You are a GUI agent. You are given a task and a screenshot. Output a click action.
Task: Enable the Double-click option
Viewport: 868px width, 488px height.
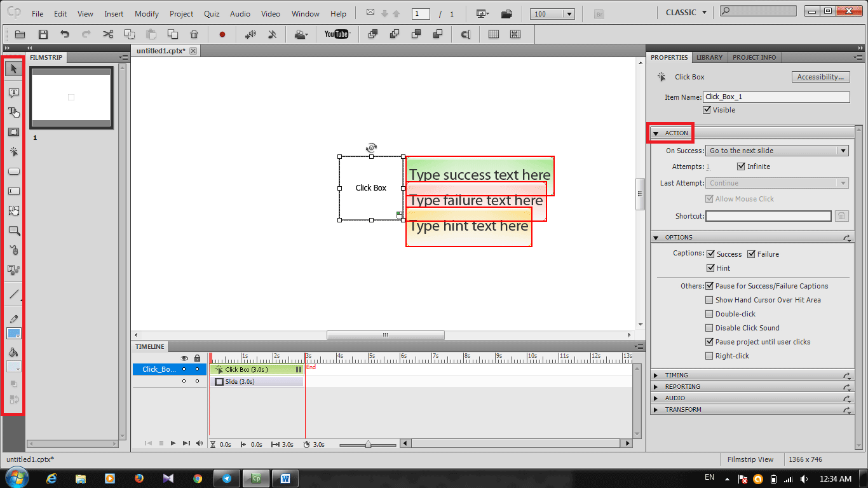[709, 314]
